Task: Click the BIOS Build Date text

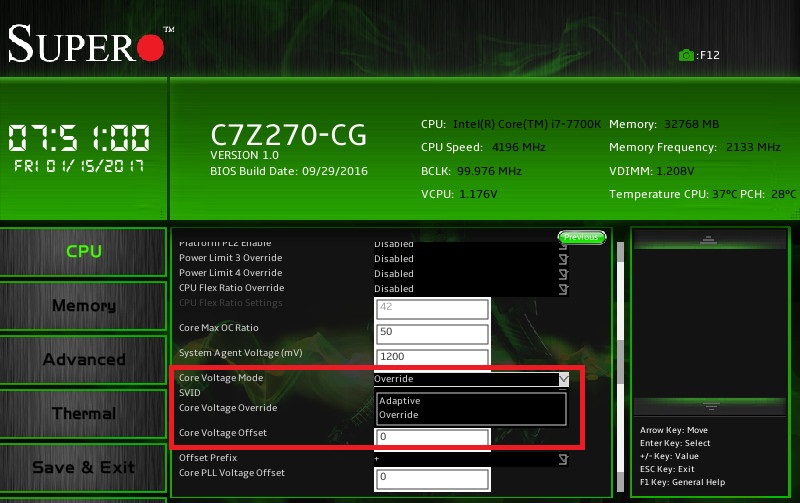Action: click(289, 171)
